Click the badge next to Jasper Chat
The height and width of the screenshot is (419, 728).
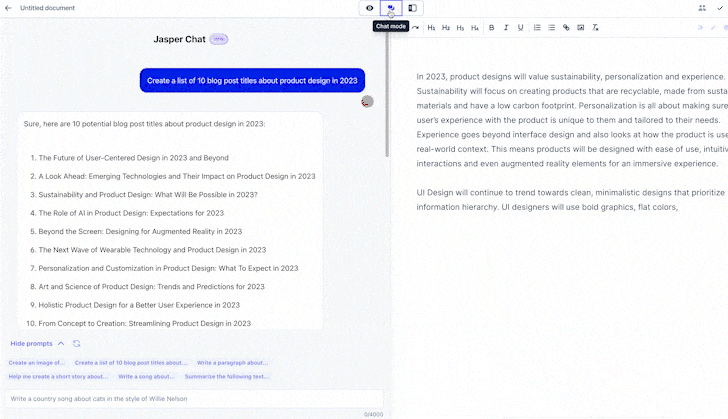coord(219,39)
